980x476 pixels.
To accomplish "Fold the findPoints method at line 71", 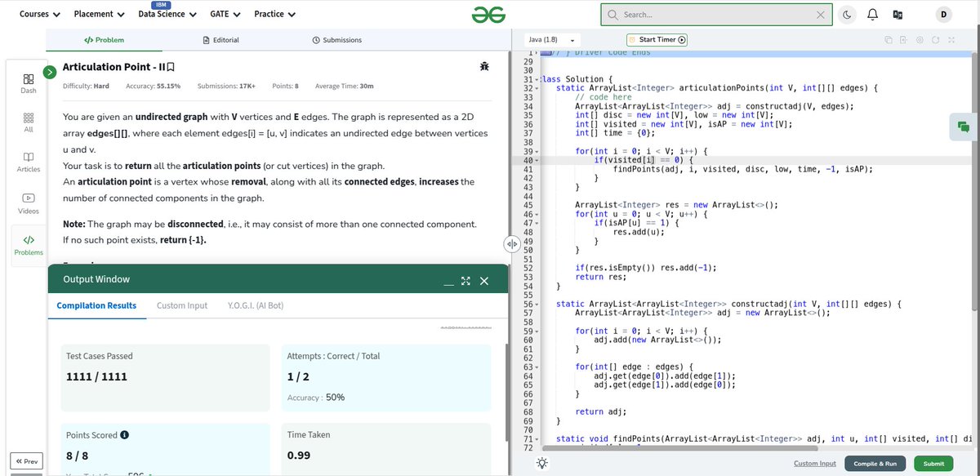I will tap(536, 438).
